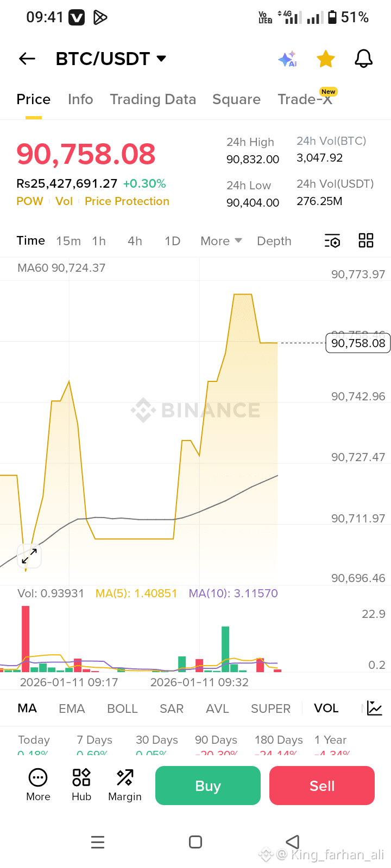391x868 pixels.
Task: Tap the red Sell button
Action: click(x=322, y=786)
